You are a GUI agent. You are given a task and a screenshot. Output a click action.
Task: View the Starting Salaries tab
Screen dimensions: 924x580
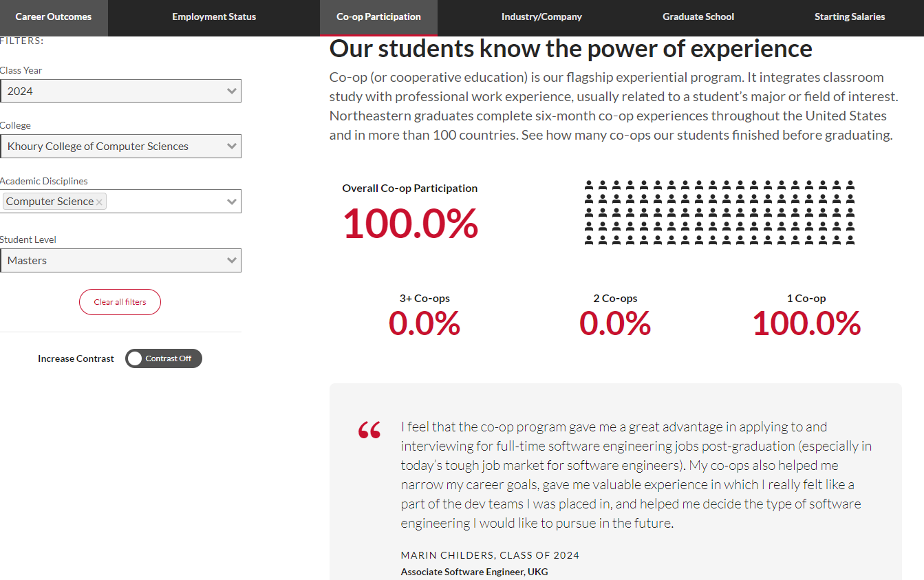(850, 17)
